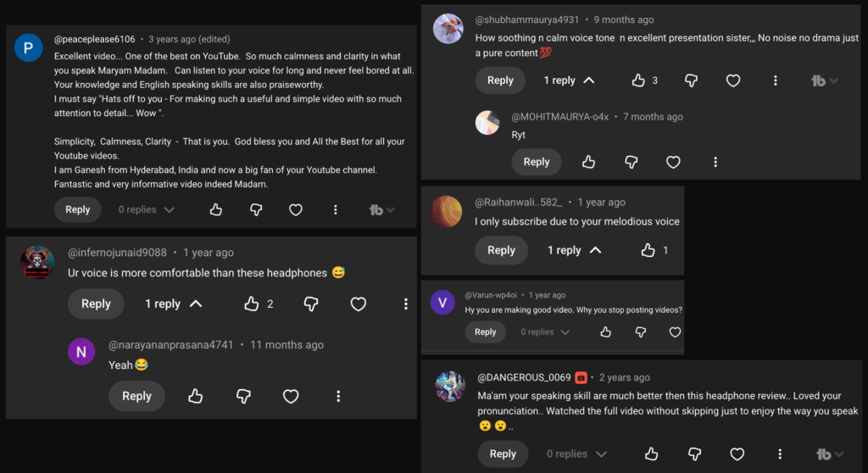The image size is (868, 473).
Task: Like @Raihanwali..582_ melodious voice comment
Action: tap(648, 250)
